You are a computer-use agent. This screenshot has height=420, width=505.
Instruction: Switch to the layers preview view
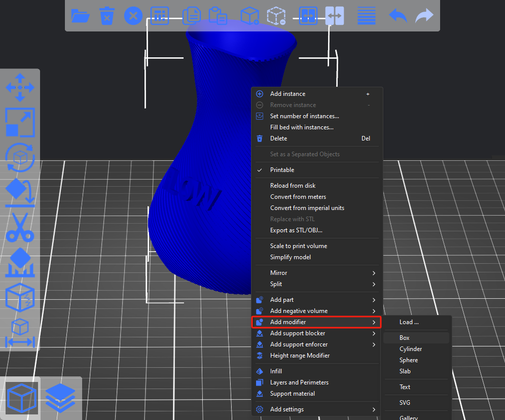60,398
